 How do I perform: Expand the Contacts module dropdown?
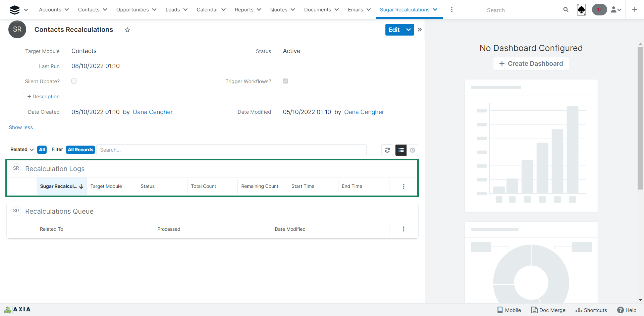click(x=105, y=10)
